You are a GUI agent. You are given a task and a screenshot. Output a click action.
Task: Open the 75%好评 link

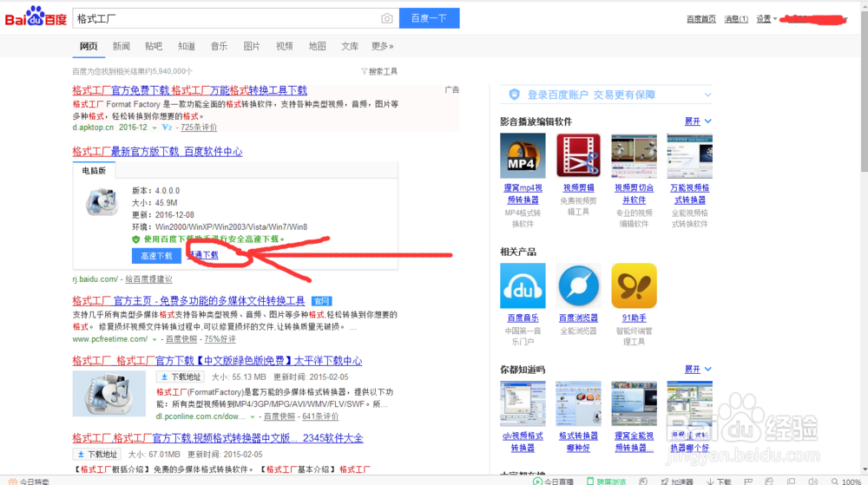click(220, 339)
